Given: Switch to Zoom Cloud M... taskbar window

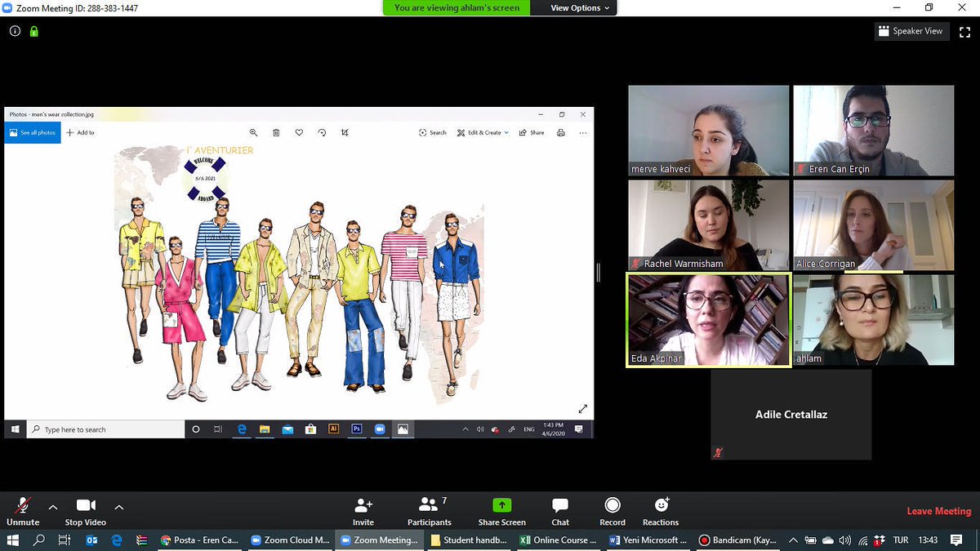Looking at the screenshot, I should (x=290, y=540).
